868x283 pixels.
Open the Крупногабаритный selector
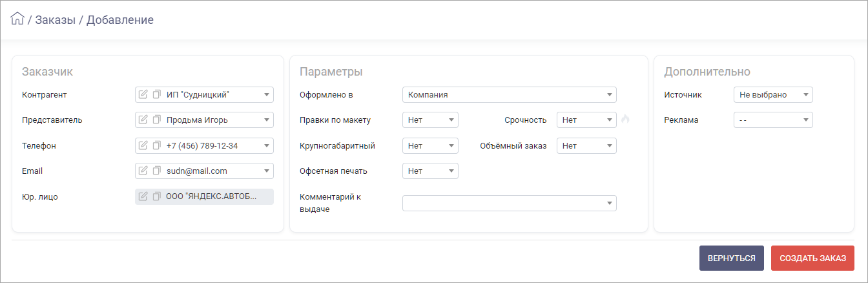tap(430, 145)
